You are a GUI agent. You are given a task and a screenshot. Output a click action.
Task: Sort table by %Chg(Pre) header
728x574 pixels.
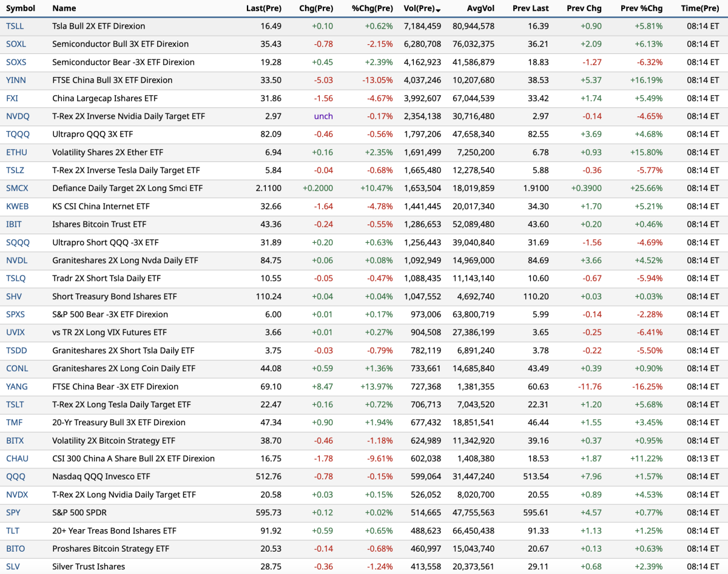372,8
